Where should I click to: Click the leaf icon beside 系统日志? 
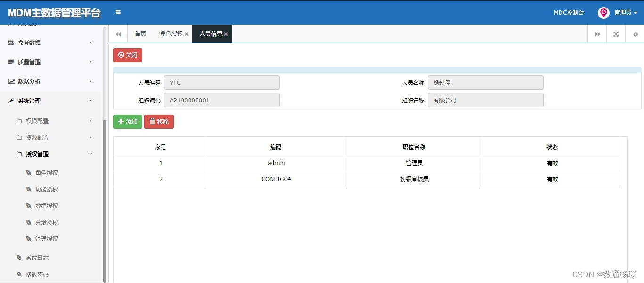[19, 258]
